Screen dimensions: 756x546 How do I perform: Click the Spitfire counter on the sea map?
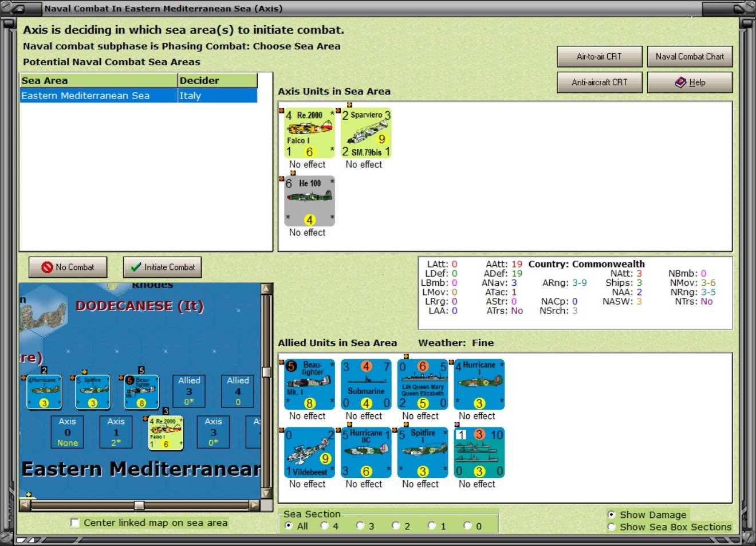pos(93,392)
